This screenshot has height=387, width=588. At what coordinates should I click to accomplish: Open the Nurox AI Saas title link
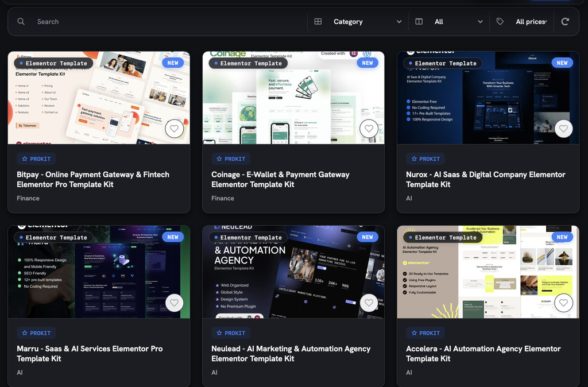tap(486, 180)
